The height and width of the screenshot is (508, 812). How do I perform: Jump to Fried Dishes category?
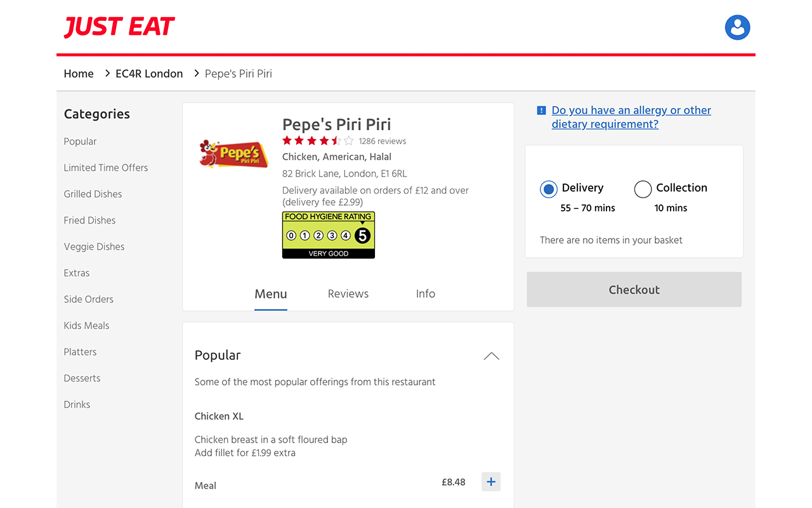pos(89,220)
